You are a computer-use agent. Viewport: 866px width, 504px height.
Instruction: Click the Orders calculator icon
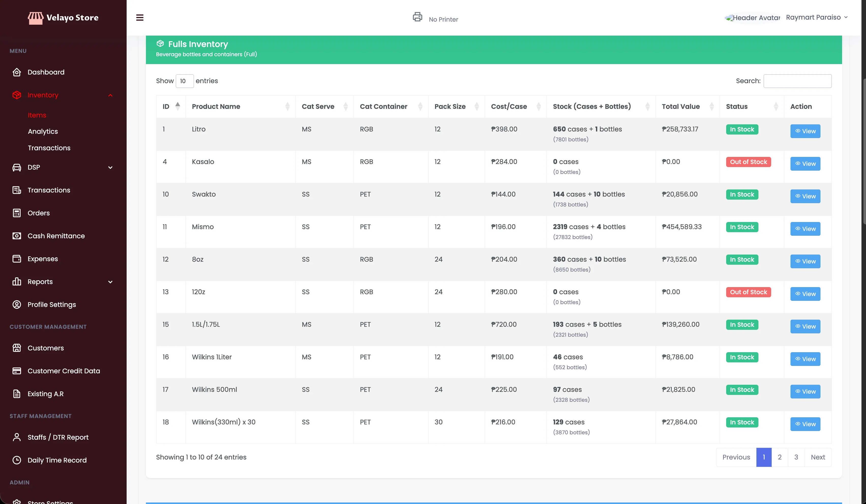tap(17, 213)
